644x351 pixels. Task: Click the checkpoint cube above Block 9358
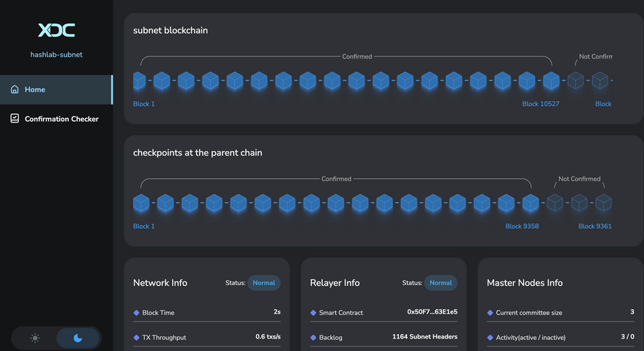[531, 203]
